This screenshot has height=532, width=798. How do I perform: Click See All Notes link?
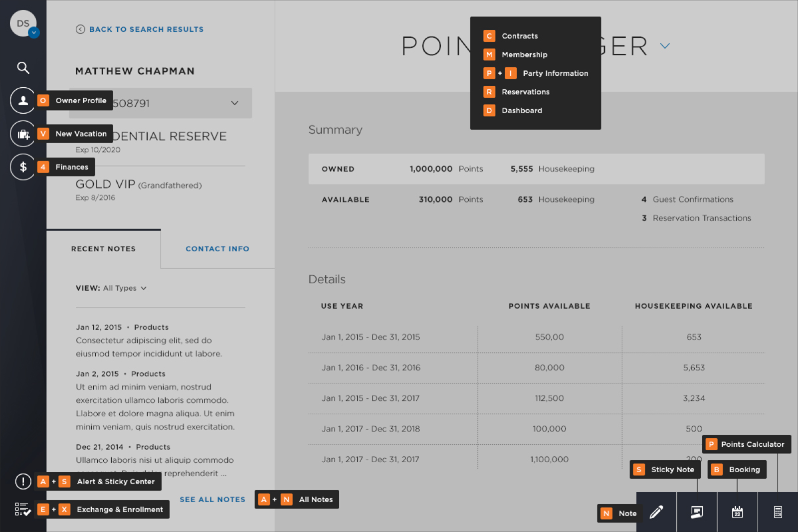[x=212, y=499]
